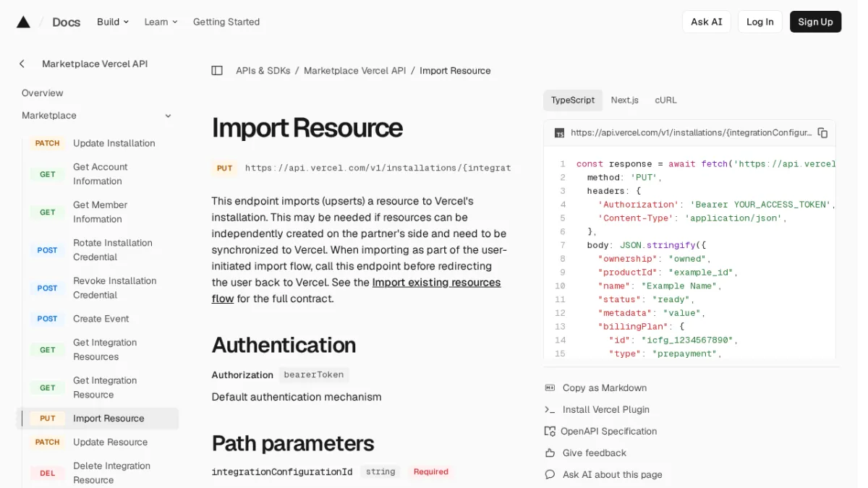Click the Import Resource page heading
This screenshot has height=488, width=868.
[x=307, y=128]
